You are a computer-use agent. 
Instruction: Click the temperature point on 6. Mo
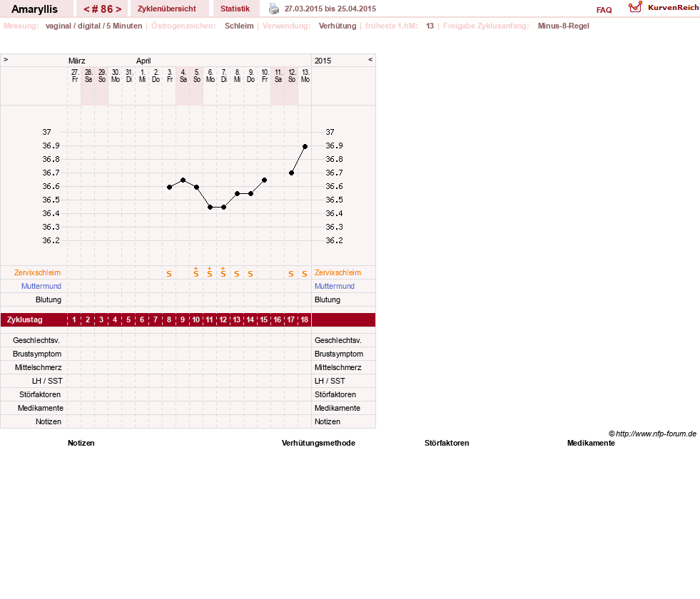210,207
